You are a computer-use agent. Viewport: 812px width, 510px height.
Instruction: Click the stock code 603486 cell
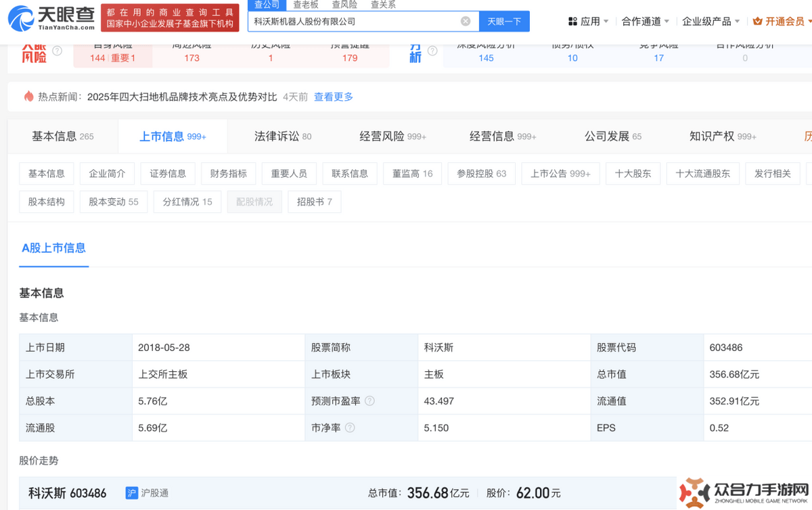tap(758, 348)
